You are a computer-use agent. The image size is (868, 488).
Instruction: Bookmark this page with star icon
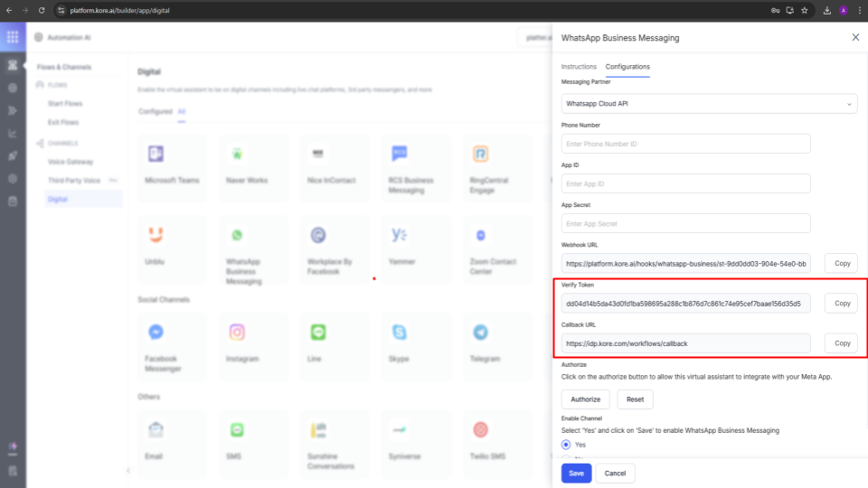(x=805, y=10)
